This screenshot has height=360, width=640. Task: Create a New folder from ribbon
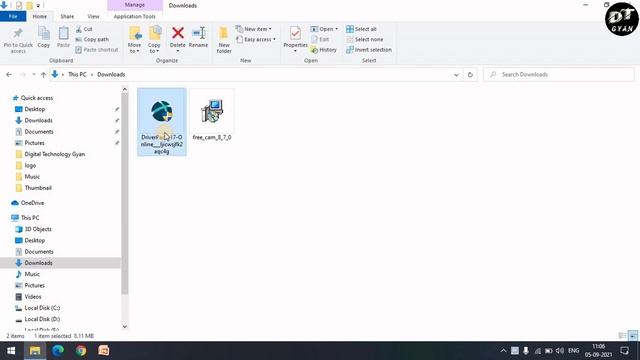(x=224, y=40)
